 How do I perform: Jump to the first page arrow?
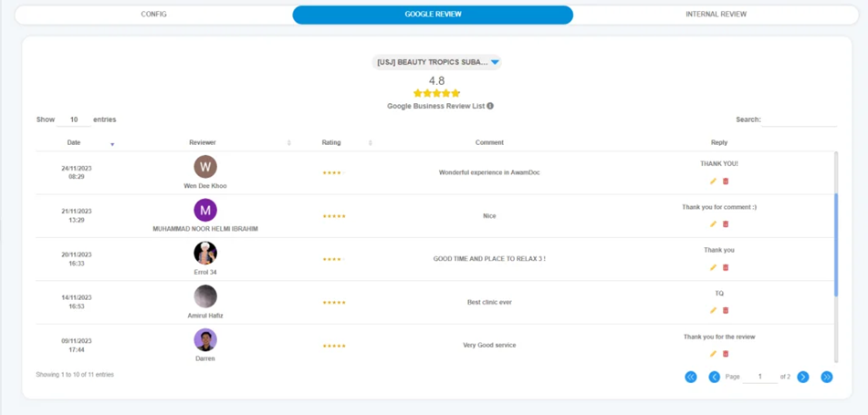pos(691,377)
